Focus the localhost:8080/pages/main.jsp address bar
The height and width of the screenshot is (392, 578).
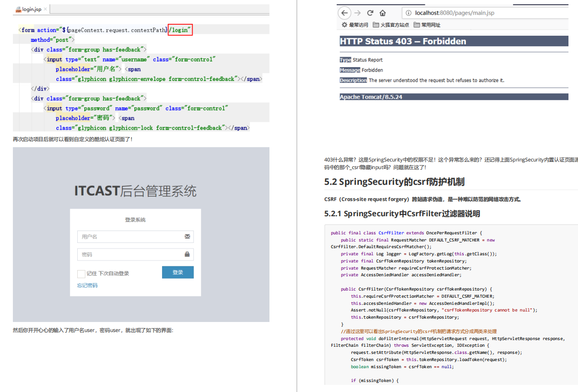485,13
